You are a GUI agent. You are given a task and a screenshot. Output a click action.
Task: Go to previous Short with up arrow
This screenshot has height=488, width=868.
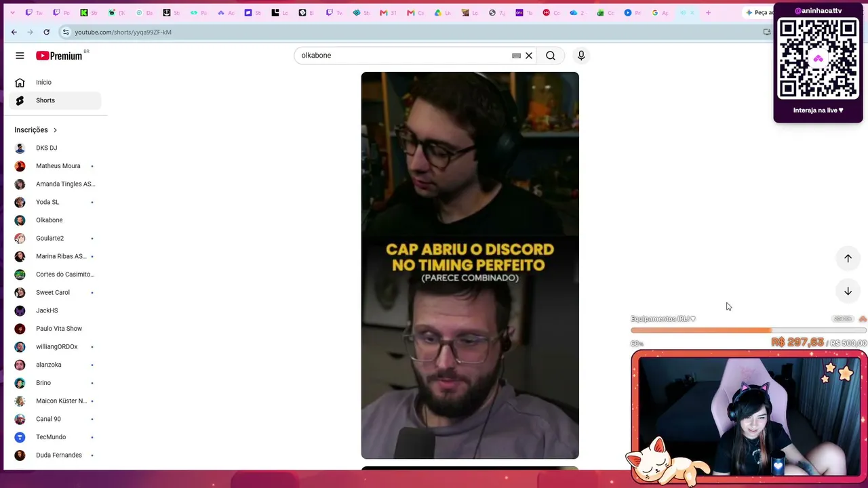(x=848, y=258)
